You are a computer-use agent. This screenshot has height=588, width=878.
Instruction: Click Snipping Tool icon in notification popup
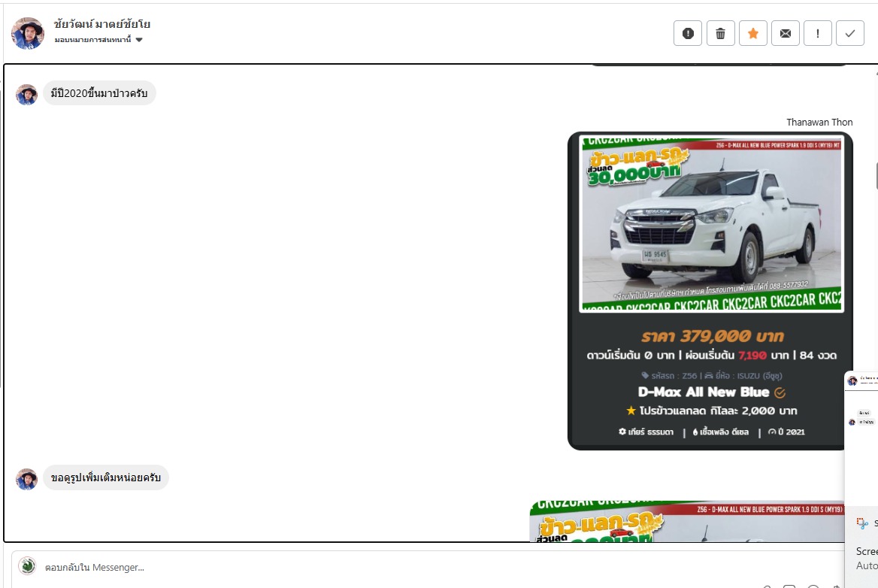pos(862,523)
